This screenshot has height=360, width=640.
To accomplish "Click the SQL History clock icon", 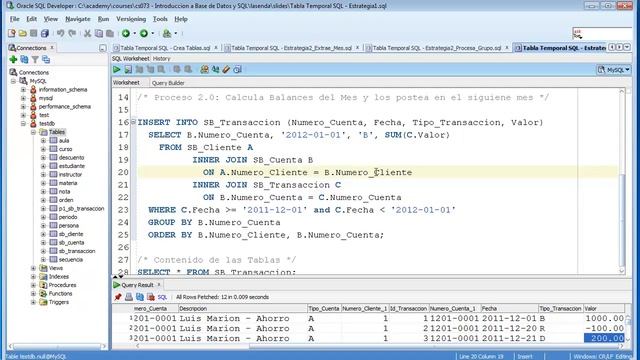I will 237,69.
